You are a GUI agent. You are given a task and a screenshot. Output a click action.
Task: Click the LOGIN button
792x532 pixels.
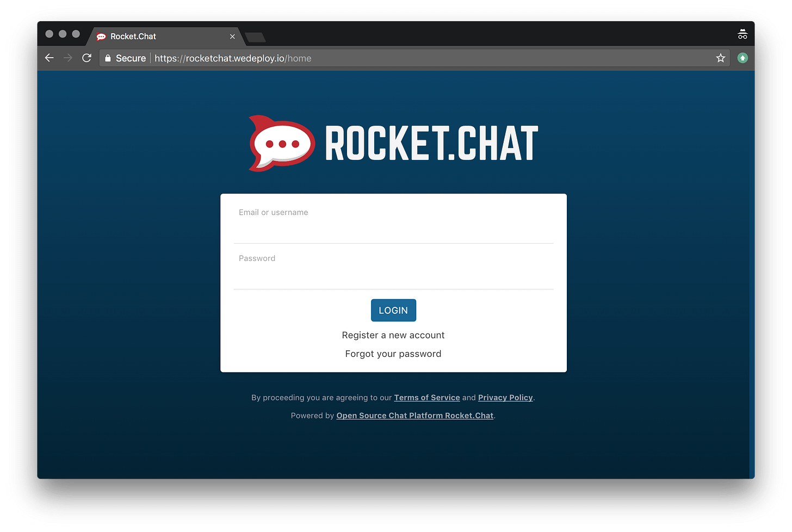click(393, 310)
